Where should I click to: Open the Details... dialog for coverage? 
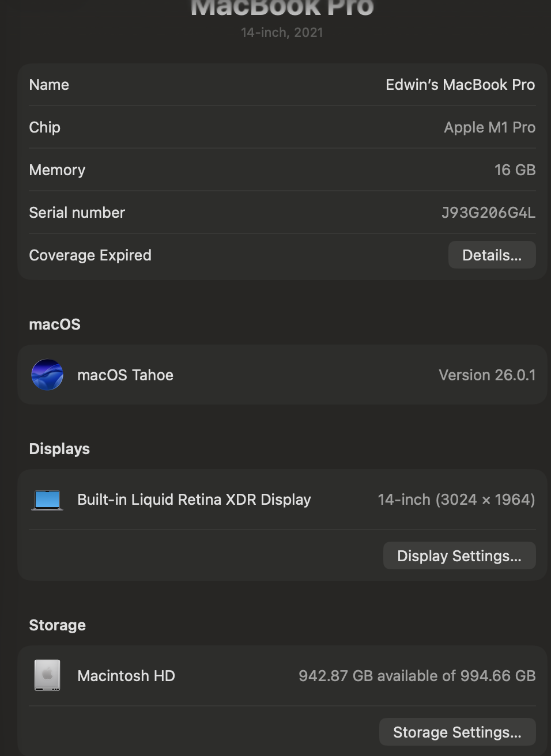pyautogui.click(x=492, y=255)
